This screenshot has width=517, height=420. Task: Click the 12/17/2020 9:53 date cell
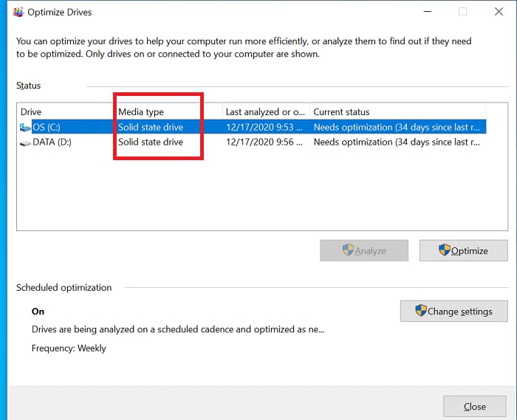264,127
